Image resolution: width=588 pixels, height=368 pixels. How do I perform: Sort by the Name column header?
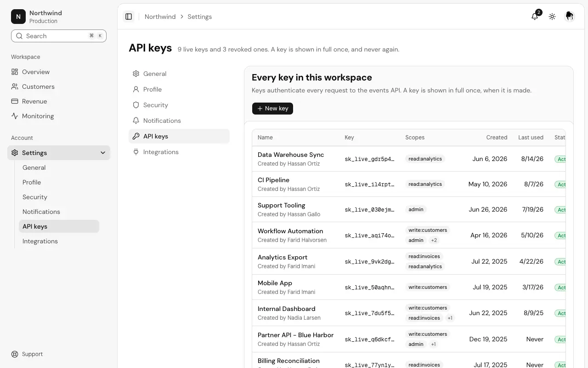tap(265, 138)
